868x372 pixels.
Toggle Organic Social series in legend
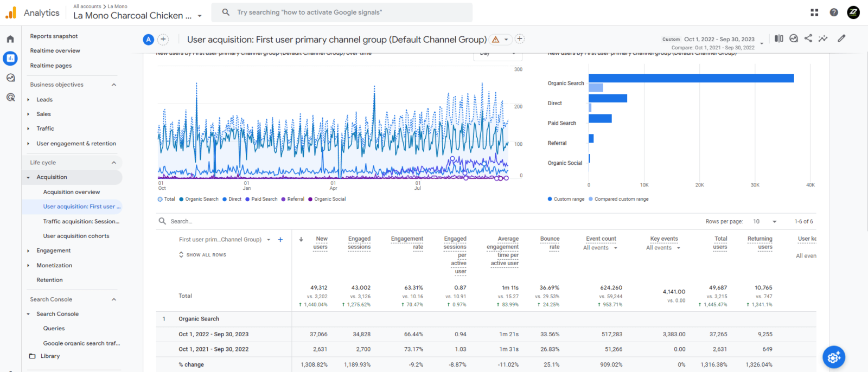coord(327,199)
